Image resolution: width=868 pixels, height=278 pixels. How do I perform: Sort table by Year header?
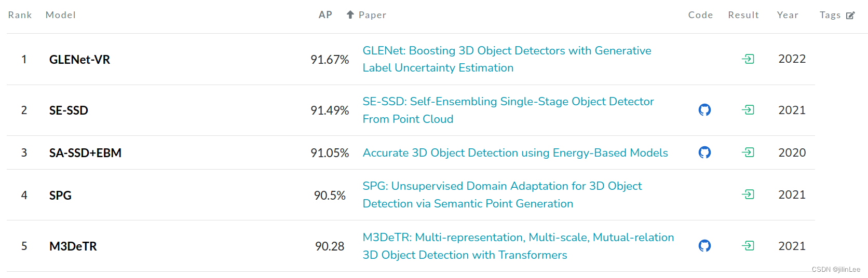coord(788,15)
